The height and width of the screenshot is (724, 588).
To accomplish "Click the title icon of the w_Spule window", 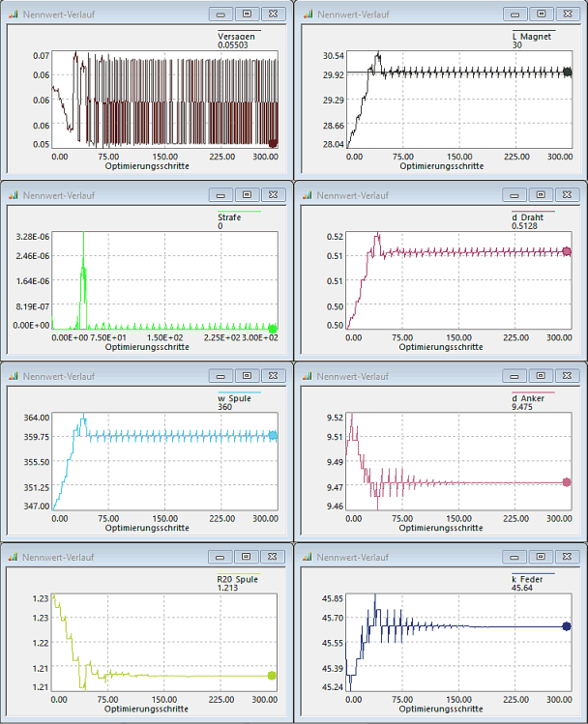I will point(14,375).
